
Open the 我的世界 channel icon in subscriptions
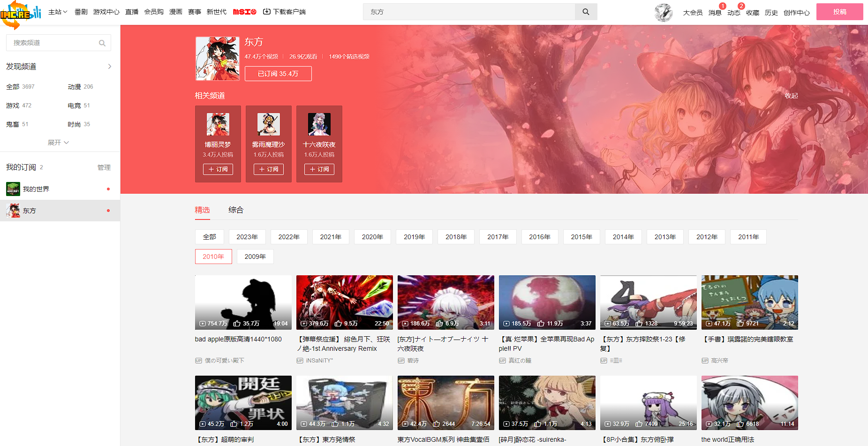tap(13, 189)
